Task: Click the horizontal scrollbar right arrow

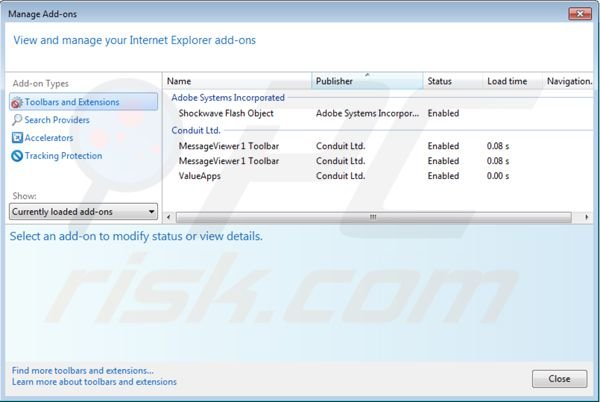Action: click(x=587, y=217)
